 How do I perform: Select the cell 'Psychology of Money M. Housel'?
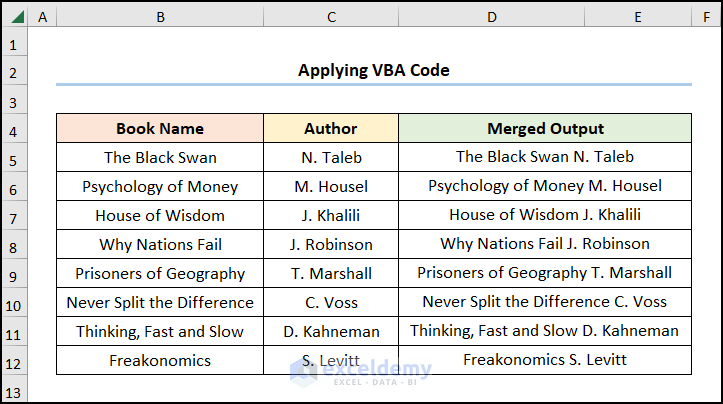pyautogui.click(x=545, y=187)
